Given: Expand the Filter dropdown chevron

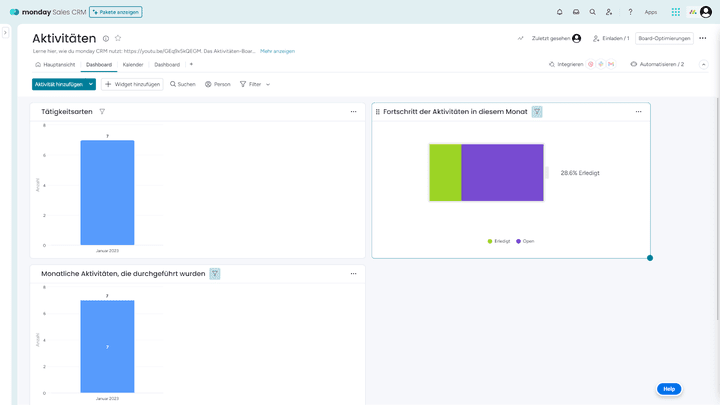Looking at the screenshot, I should tap(268, 84).
